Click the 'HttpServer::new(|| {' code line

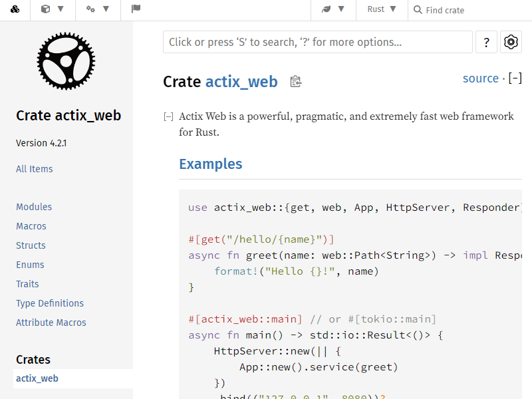point(277,351)
